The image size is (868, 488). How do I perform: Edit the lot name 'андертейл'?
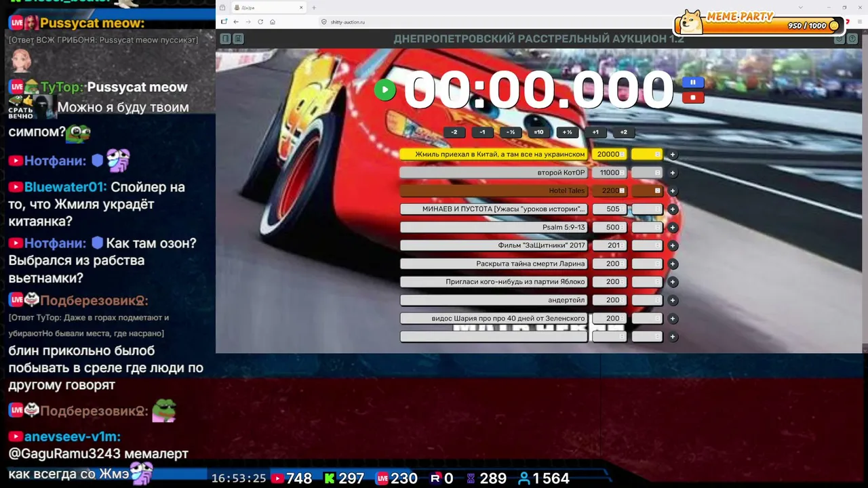(x=494, y=300)
